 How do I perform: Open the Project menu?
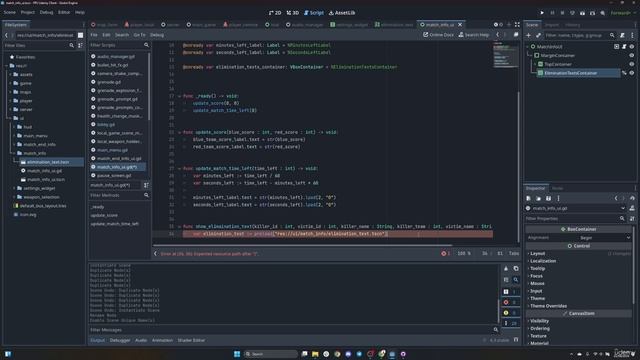tap(28, 12)
